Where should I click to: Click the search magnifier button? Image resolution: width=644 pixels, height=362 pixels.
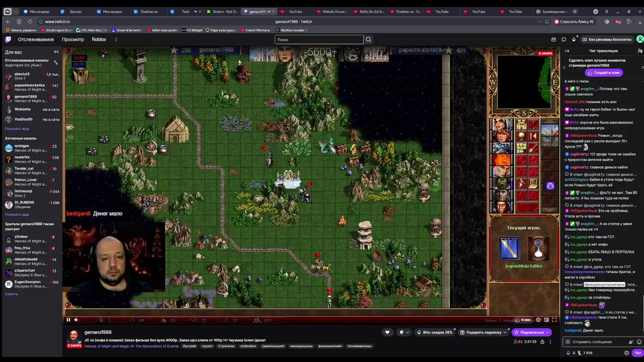368,39
